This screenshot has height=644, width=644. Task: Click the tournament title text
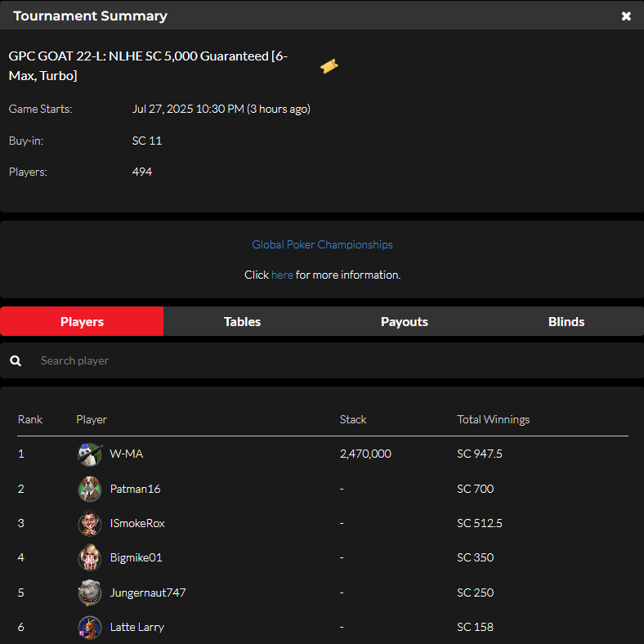pos(148,65)
